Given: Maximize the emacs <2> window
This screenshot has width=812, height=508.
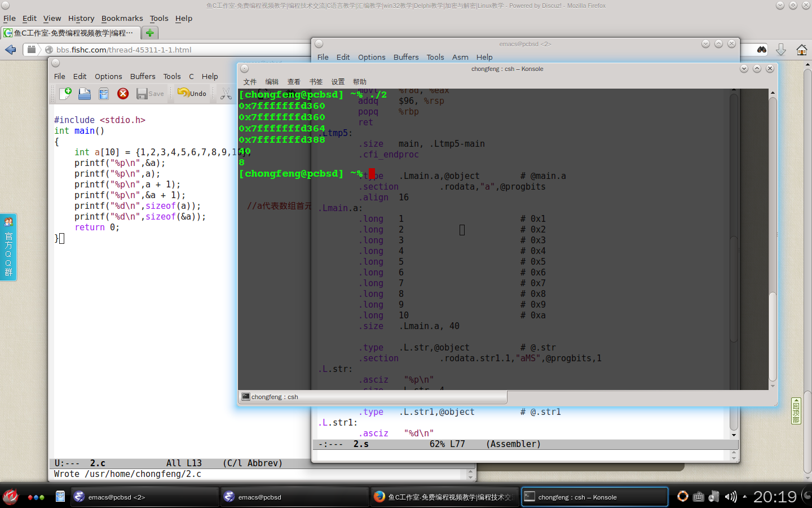Looking at the screenshot, I should (x=718, y=44).
